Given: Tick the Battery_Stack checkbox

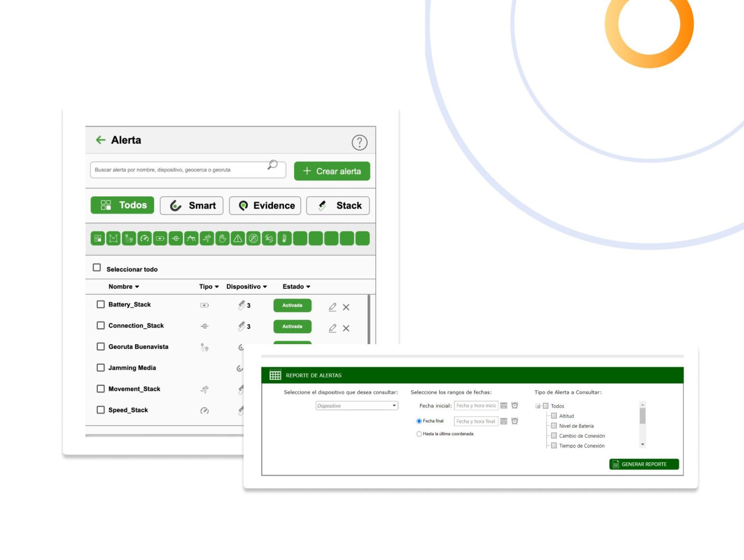Looking at the screenshot, I should [x=101, y=304].
